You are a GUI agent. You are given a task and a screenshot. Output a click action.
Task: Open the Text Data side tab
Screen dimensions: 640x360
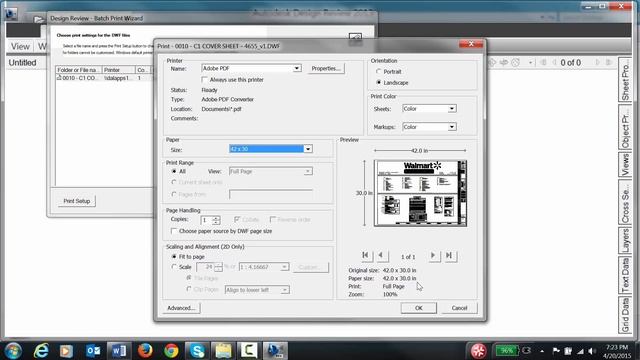click(x=625, y=275)
